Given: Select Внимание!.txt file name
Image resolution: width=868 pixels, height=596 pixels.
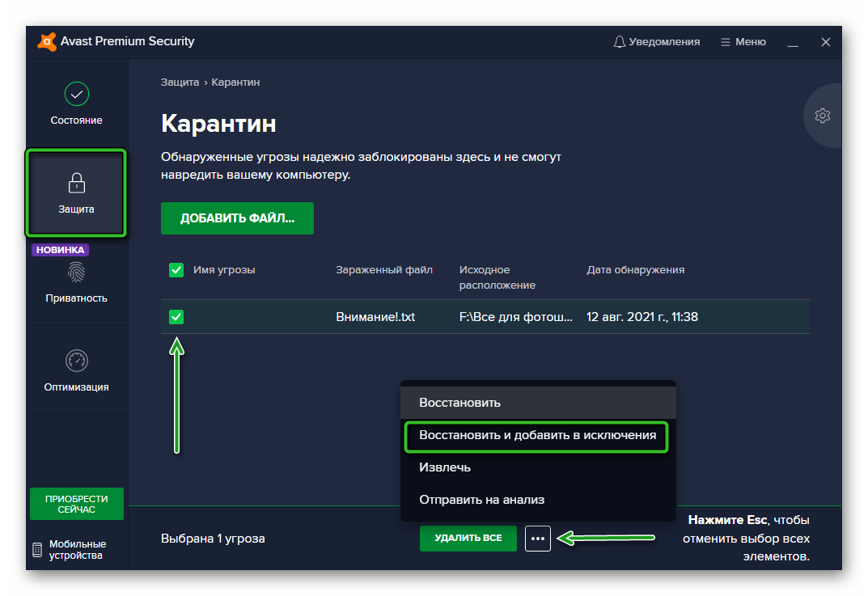Looking at the screenshot, I should (375, 317).
